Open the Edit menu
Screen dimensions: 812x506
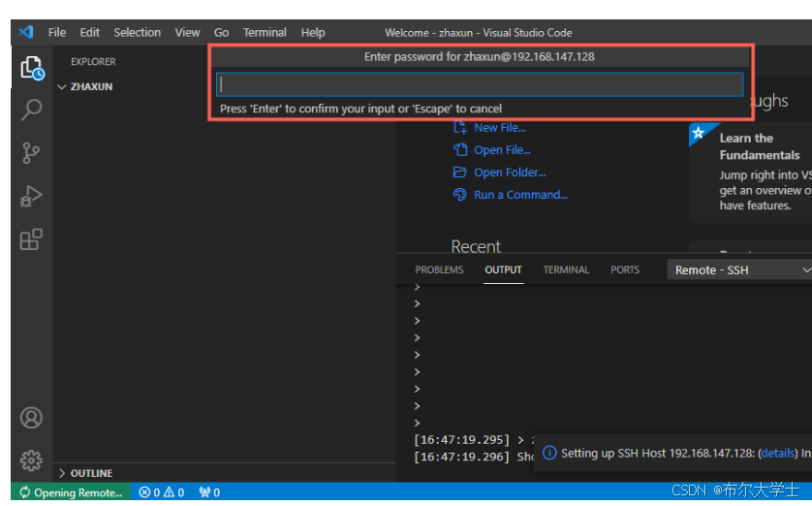pos(89,33)
